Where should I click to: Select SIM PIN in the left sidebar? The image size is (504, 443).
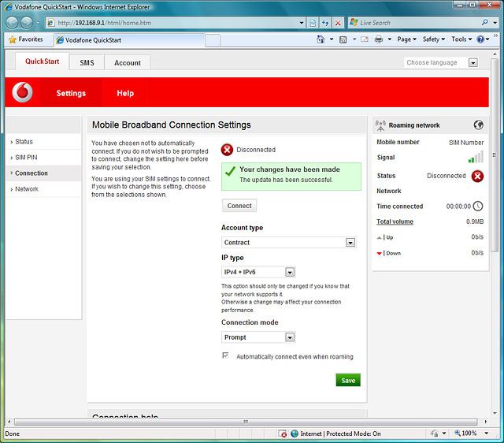(x=26, y=158)
